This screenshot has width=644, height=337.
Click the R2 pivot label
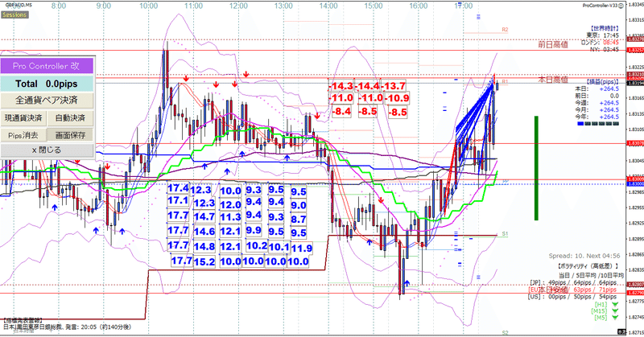[x=505, y=30]
